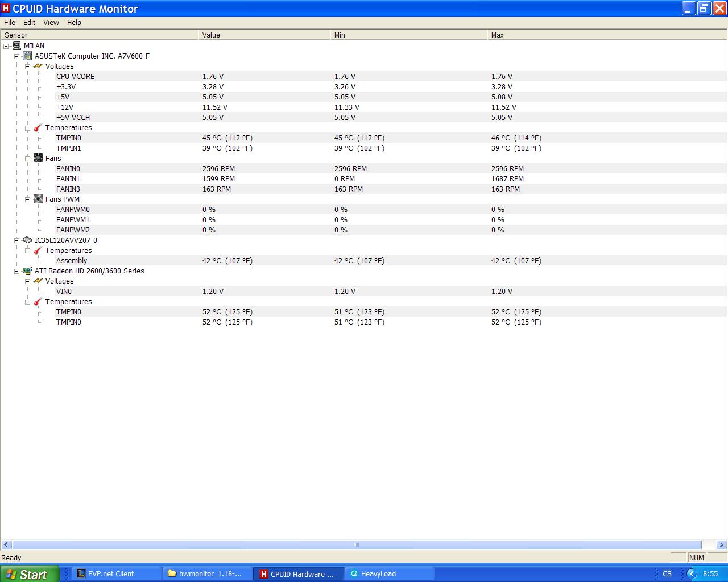Collapse the motherboard Temperatures group
Image resolution: width=728 pixels, height=582 pixels.
[28, 127]
